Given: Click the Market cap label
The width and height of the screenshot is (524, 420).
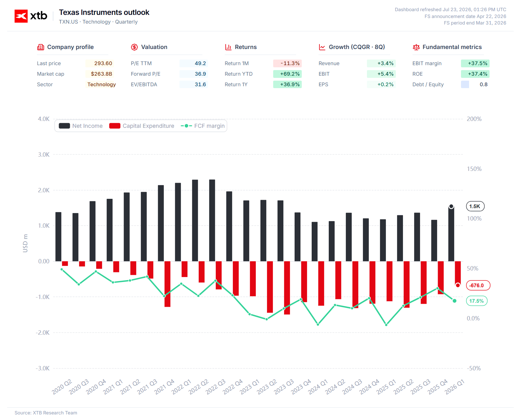Looking at the screenshot, I should 51,74.
